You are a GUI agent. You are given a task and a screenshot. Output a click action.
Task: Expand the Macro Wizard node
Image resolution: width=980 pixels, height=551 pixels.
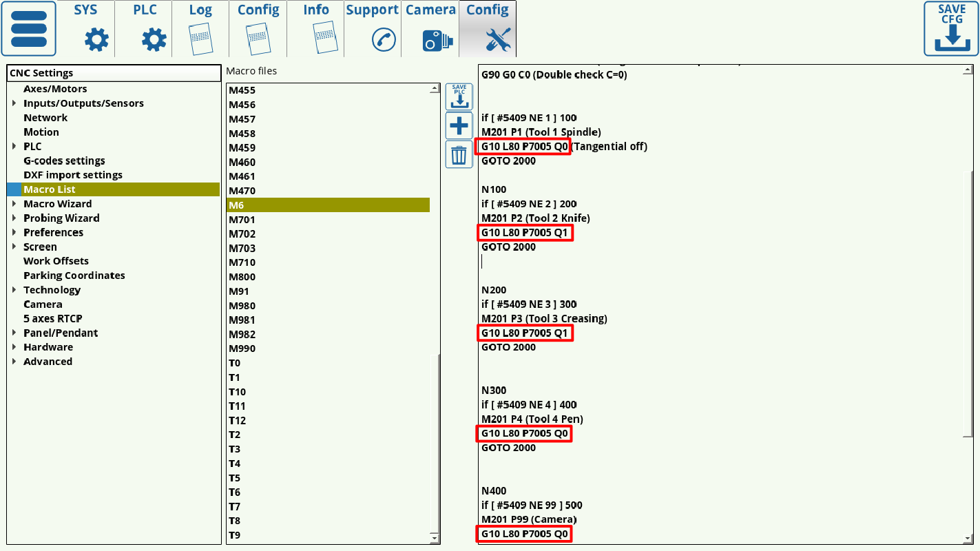tap(14, 204)
